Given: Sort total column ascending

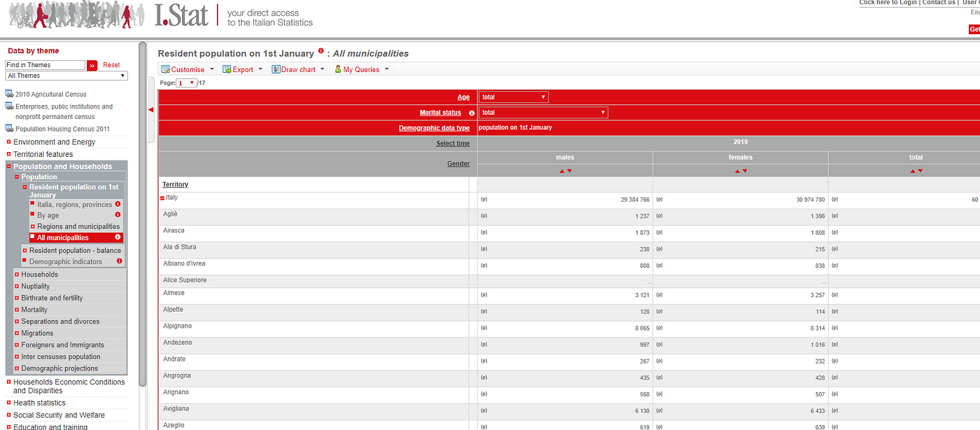Looking at the screenshot, I should click(912, 171).
